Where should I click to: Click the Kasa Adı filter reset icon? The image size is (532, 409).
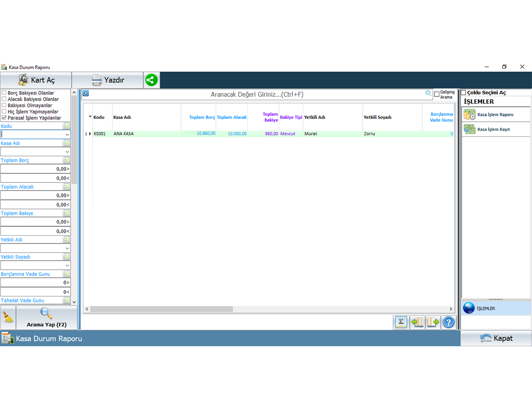pos(66,143)
